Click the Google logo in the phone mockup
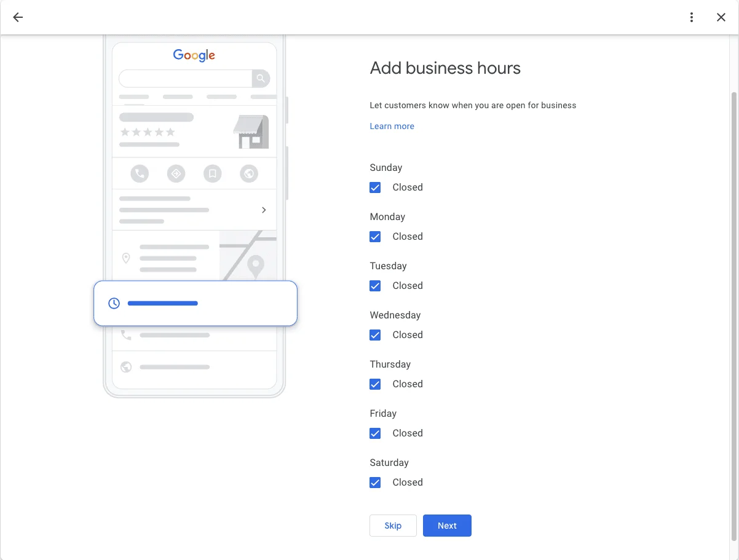739x560 pixels. 194,55
